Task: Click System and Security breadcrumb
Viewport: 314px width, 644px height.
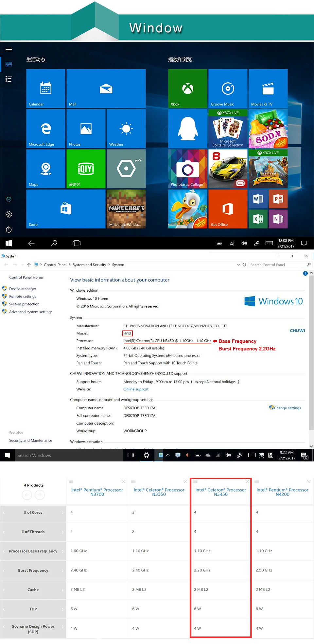Action: coord(89,265)
